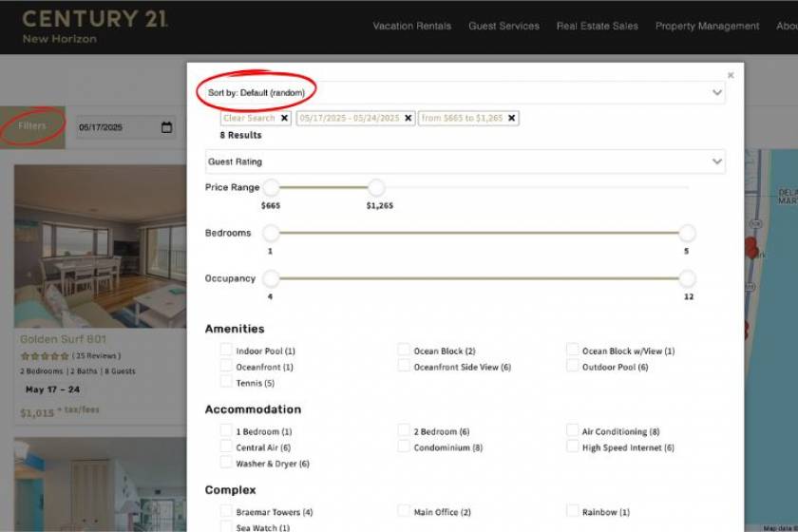Check the Ocean Block (2) amenity
The image size is (798, 532).
[404, 350]
